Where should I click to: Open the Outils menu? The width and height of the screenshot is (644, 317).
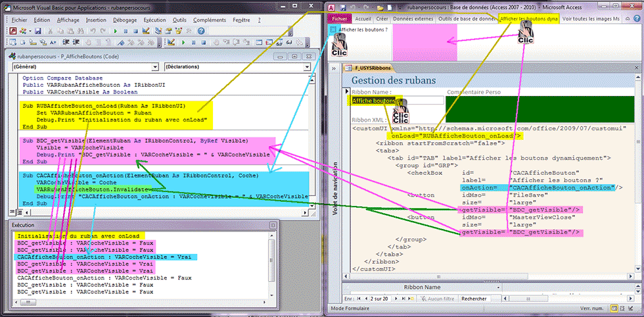tap(179, 20)
